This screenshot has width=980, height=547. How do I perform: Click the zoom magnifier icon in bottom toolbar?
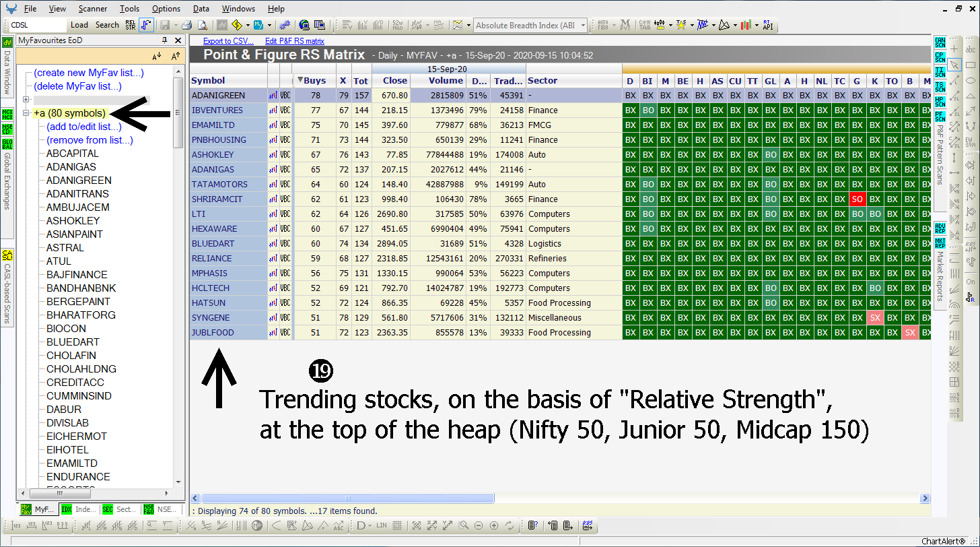[x=463, y=525]
